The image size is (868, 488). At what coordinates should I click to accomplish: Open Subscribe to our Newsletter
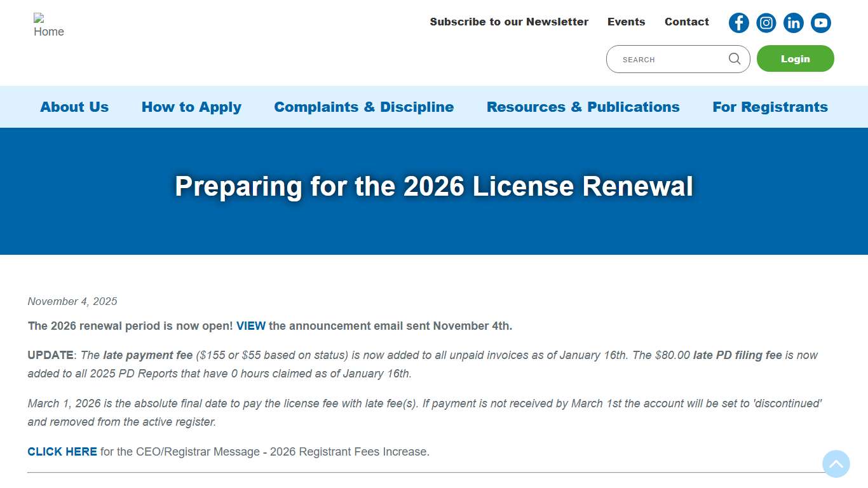pyautogui.click(x=509, y=21)
